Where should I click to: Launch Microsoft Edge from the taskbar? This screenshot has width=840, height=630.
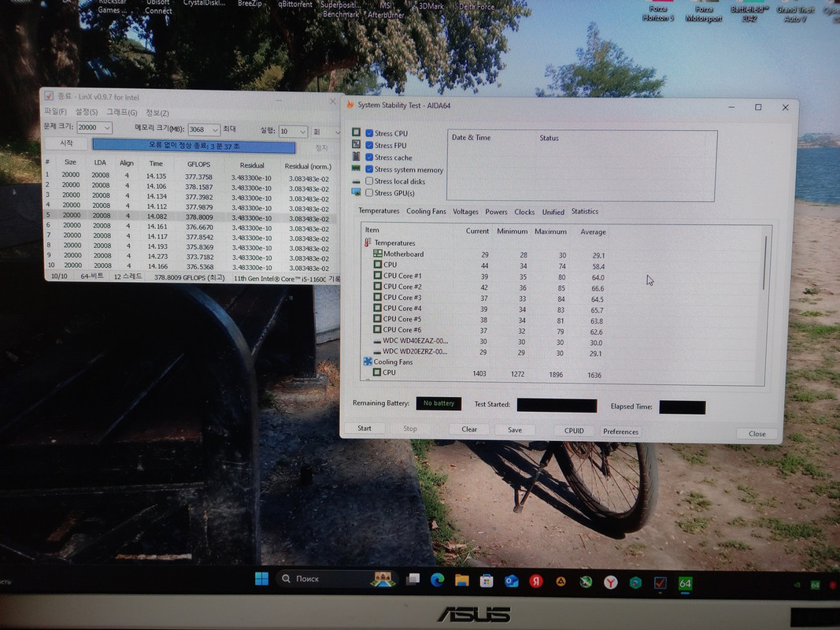pyautogui.click(x=437, y=580)
